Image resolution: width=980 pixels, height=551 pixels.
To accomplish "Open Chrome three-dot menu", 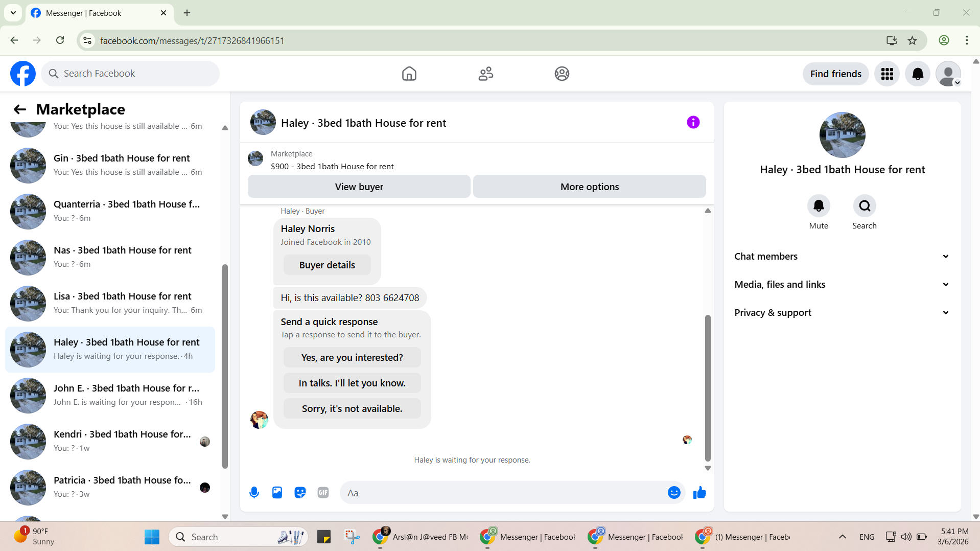I will [x=967, y=40].
